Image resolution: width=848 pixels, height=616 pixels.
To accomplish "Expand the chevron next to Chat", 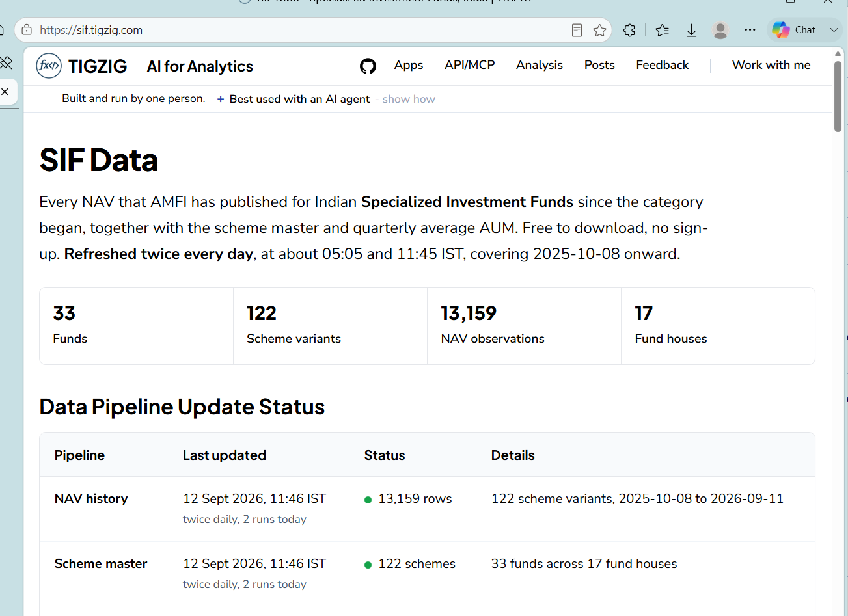I will (834, 30).
